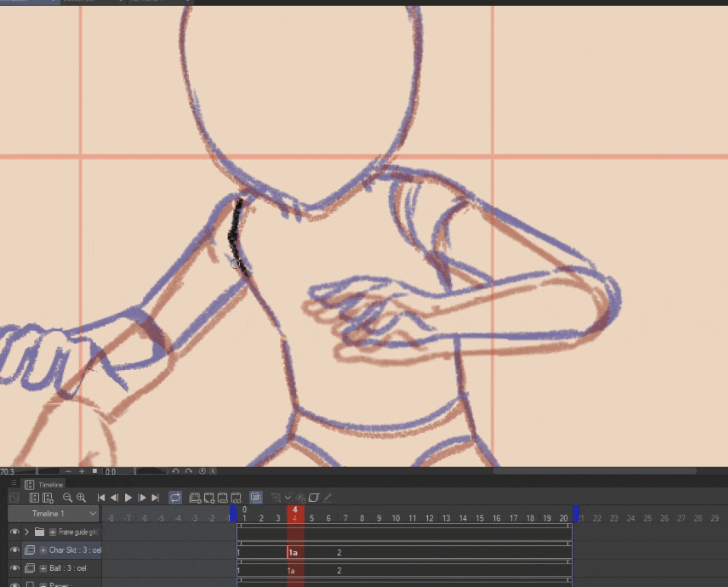The image size is (728, 587).
Task: Reset the canvas rotation
Action: tap(202, 471)
